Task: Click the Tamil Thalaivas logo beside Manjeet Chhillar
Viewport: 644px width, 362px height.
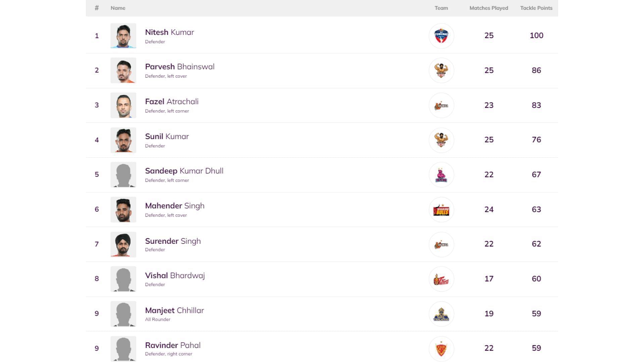Action: (441, 314)
